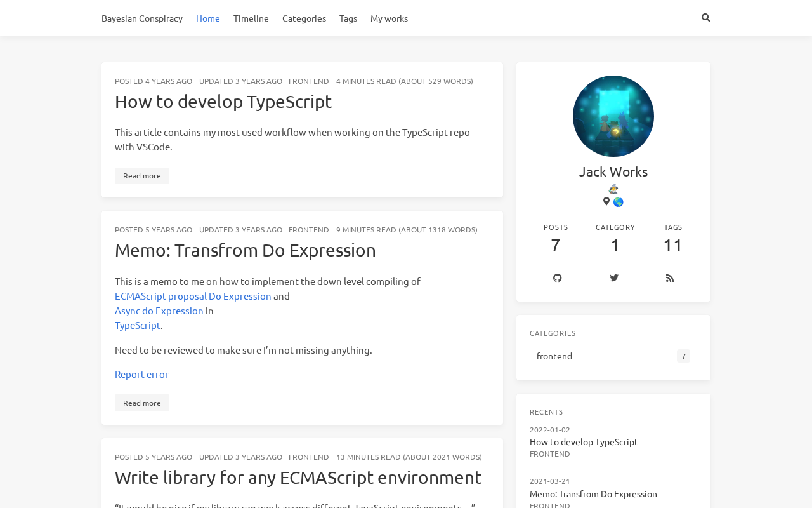The width and height of the screenshot is (812, 508).
Task: Navigate to My works page
Action: click(389, 18)
